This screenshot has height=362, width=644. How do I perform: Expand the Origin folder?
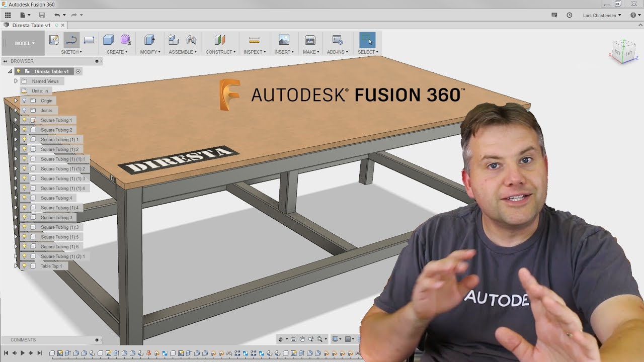pos(16,101)
